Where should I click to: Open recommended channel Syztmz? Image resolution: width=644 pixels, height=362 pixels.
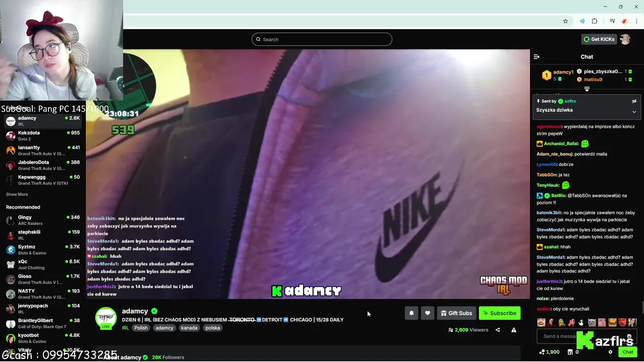(43, 250)
